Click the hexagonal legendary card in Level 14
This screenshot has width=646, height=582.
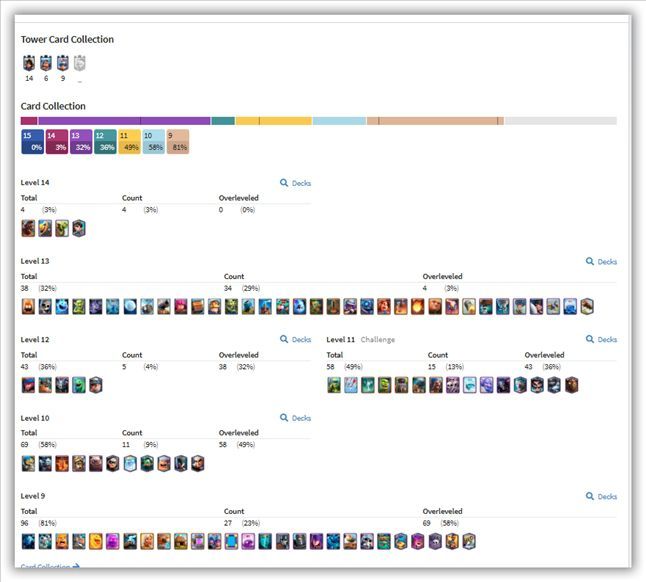[x=79, y=228]
